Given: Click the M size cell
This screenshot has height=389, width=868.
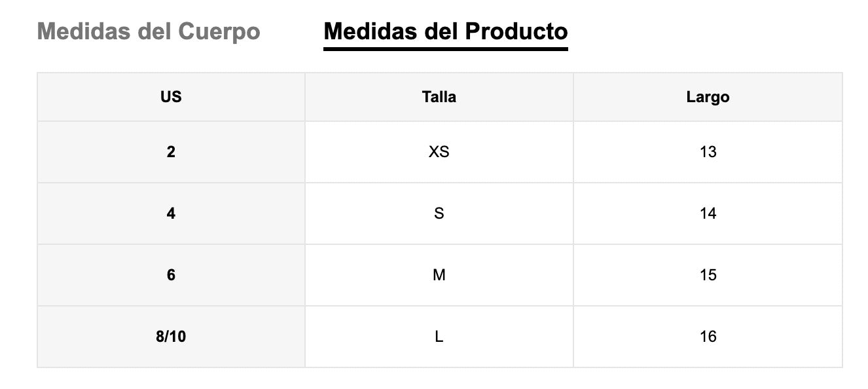Looking at the screenshot, I should [x=439, y=275].
